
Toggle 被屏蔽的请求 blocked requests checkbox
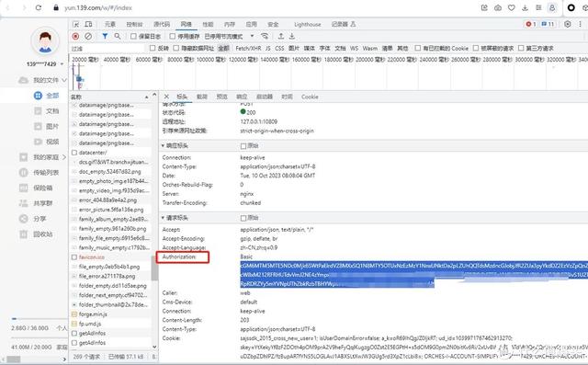coord(476,48)
